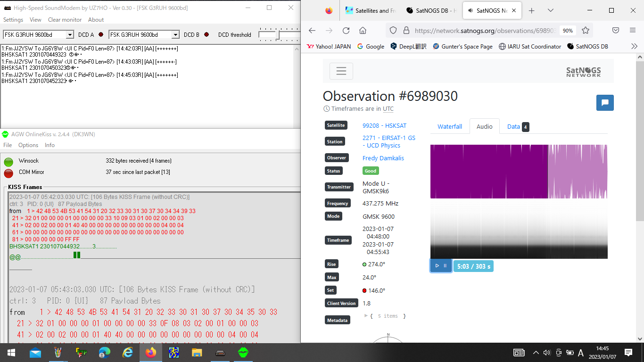Screen dimensions: 644x362
Task: Click the blue comment discussion button
Action: point(605,103)
